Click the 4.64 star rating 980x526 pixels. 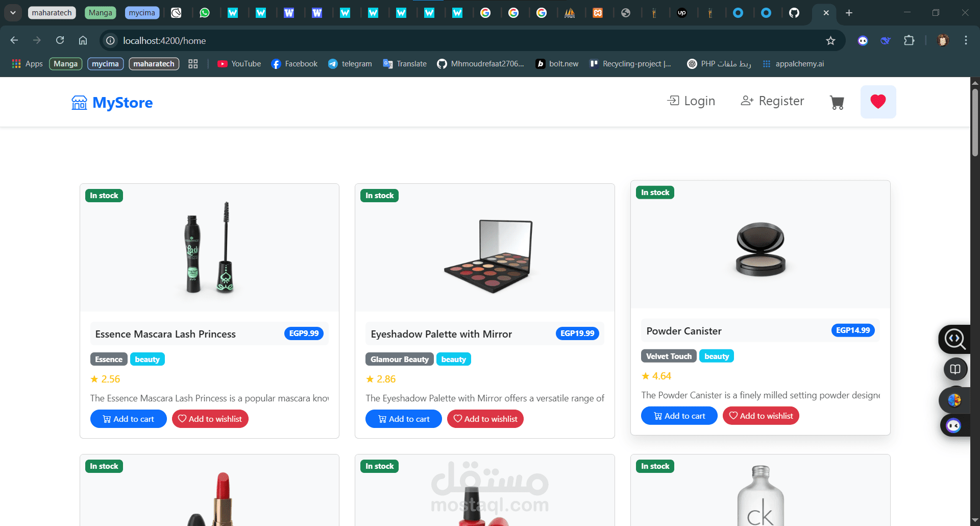click(656, 376)
